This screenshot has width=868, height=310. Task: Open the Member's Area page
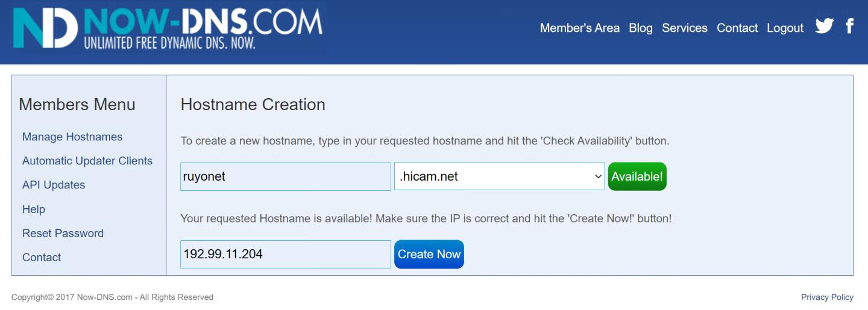pos(579,28)
